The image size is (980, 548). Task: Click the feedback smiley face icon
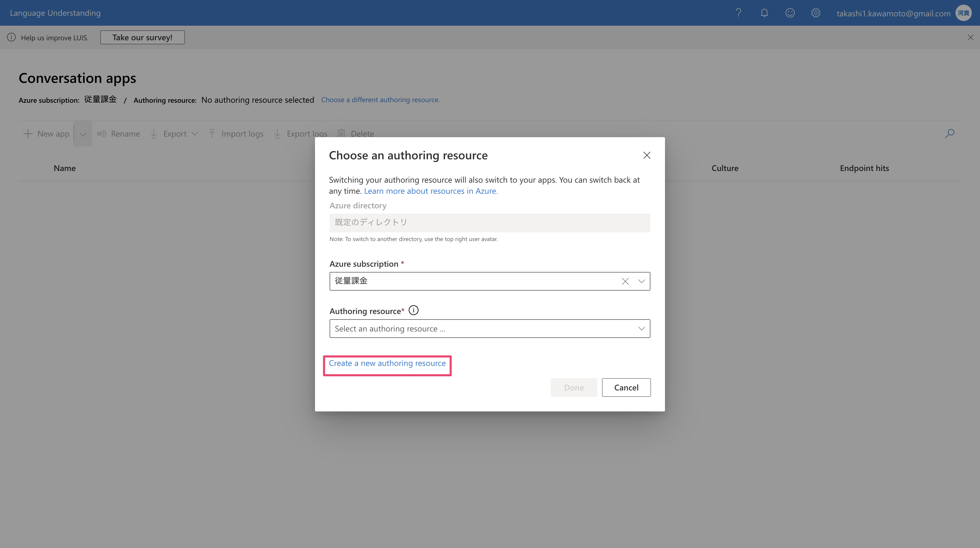click(790, 13)
